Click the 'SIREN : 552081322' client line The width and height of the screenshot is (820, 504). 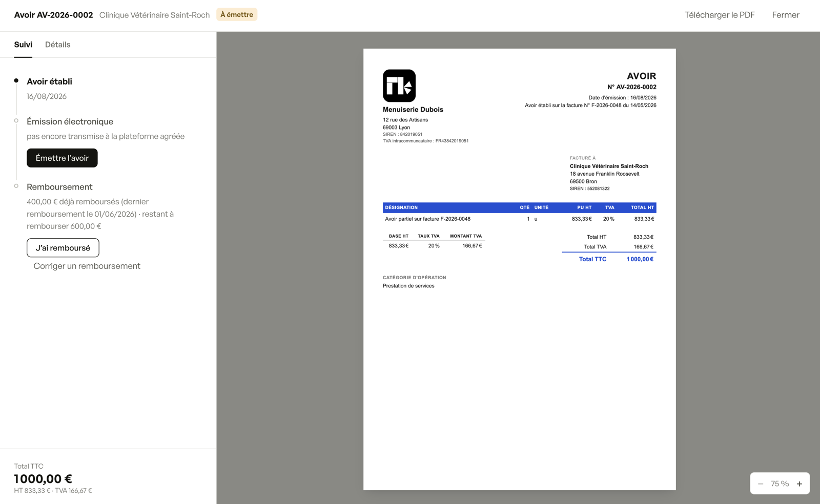pos(589,188)
